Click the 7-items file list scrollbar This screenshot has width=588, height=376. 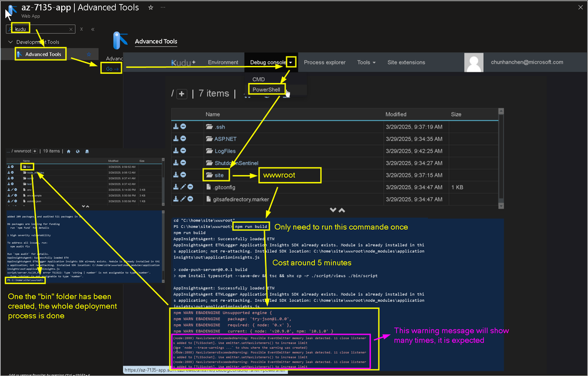(501, 158)
